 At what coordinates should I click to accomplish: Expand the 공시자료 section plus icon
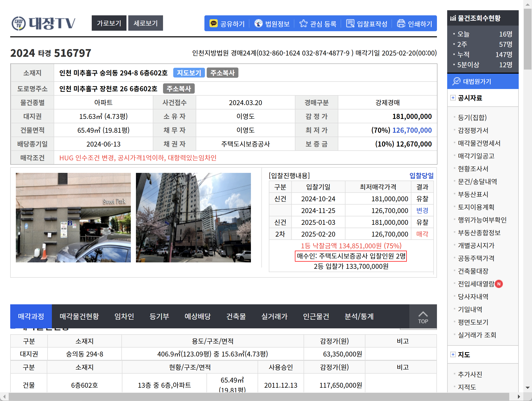click(x=453, y=98)
